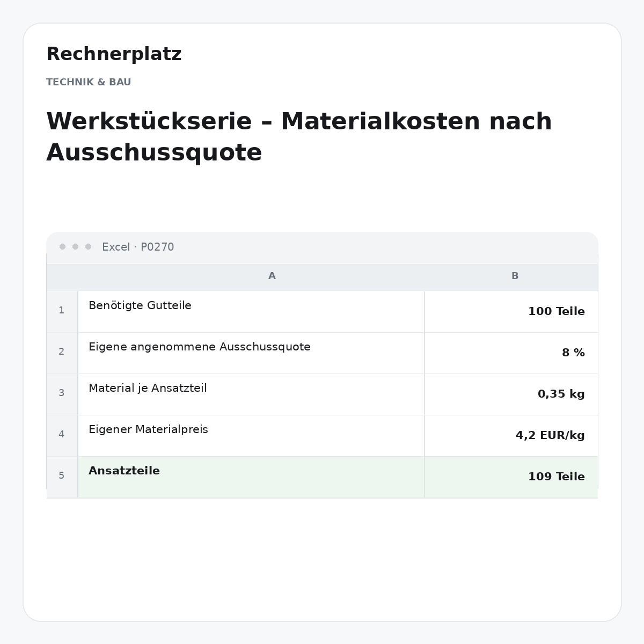644x644 pixels.
Task: Click the first gray window dot
Action: (x=62, y=247)
